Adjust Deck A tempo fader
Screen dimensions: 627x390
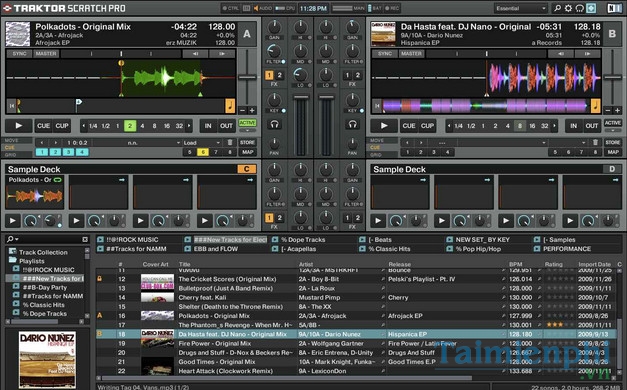point(248,77)
